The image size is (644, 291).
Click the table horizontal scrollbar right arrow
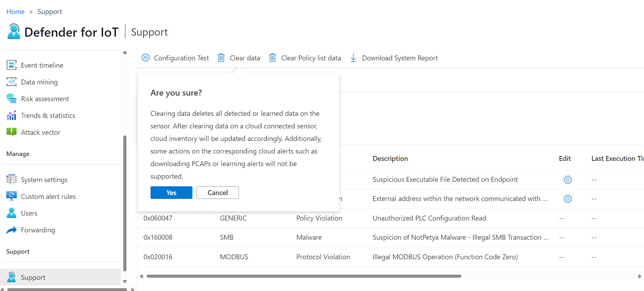(x=639, y=276)
